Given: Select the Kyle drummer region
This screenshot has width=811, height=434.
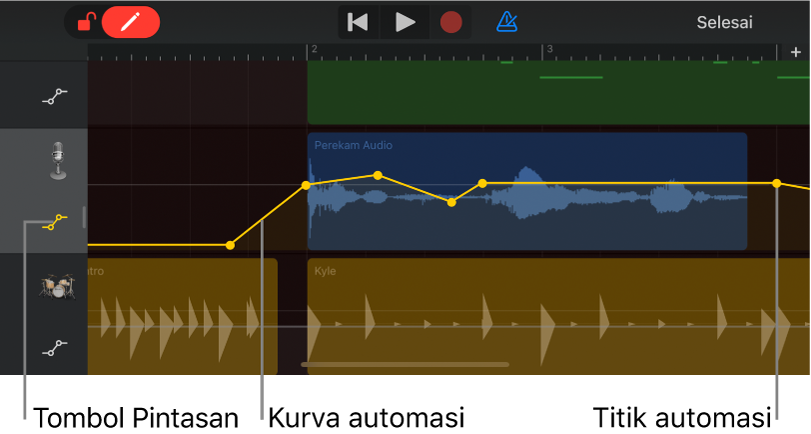Looking at the screenshot, I should 559,316.
